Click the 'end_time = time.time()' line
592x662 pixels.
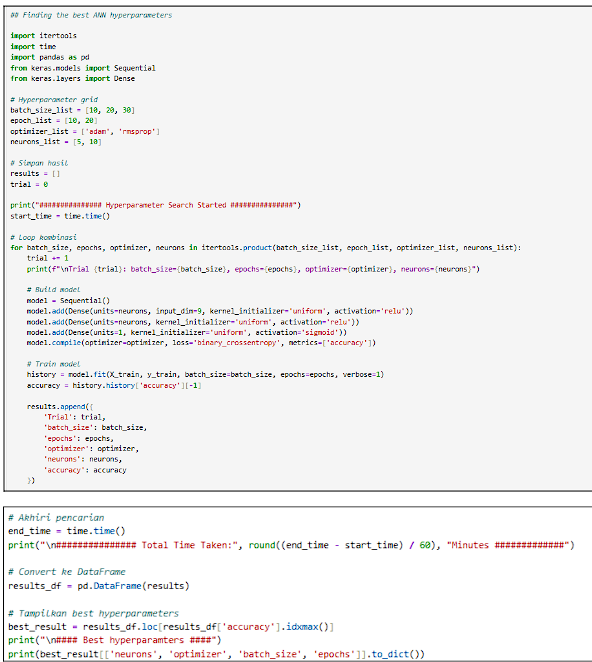[67, 531]
